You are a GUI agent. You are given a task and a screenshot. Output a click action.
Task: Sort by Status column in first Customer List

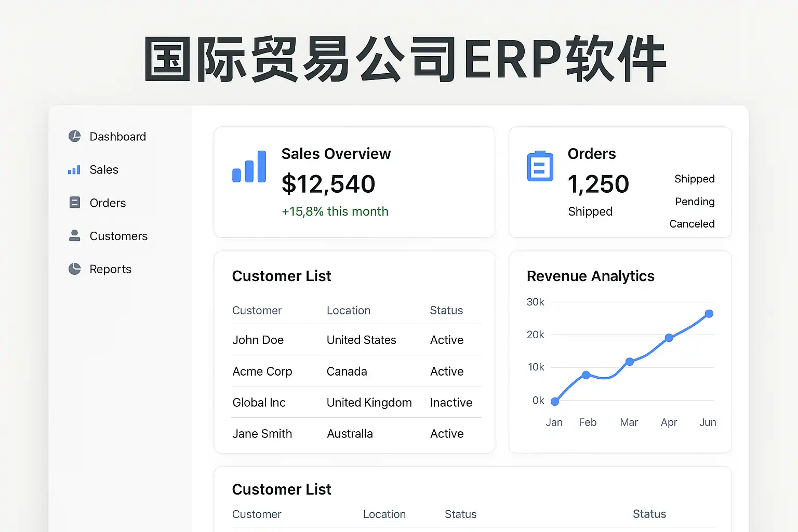[446, 311]
